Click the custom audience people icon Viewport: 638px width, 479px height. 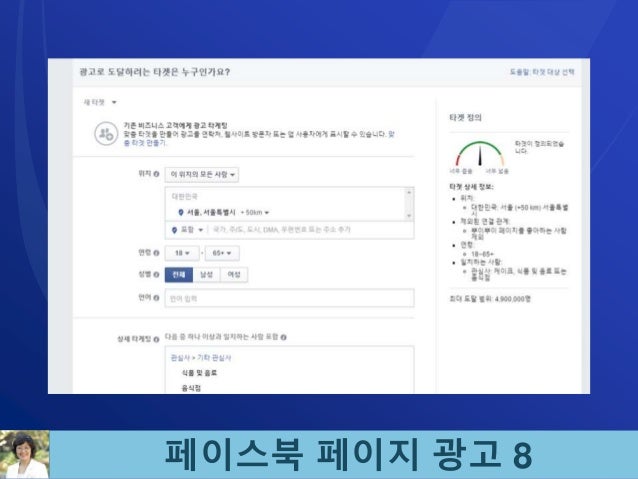pyautogui.click(x=106, y=133)
